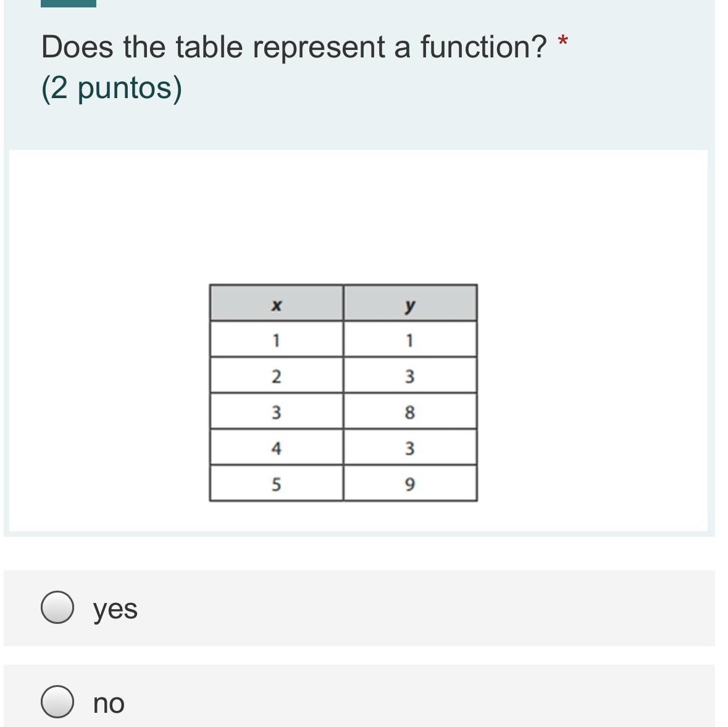Click the "yes" answer label text
Image resolution: width=728 pixels, height=727 pixels.
coord(115,609)
